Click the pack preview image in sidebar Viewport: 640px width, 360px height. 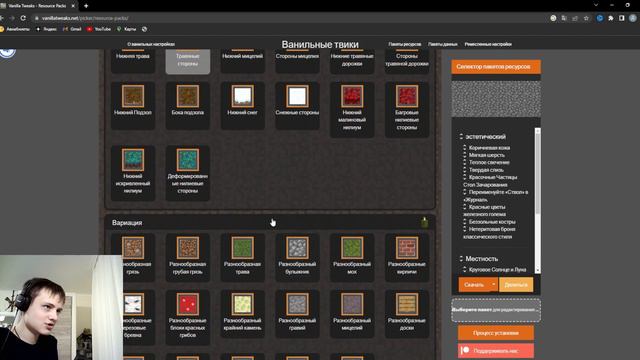pos(496,99)
